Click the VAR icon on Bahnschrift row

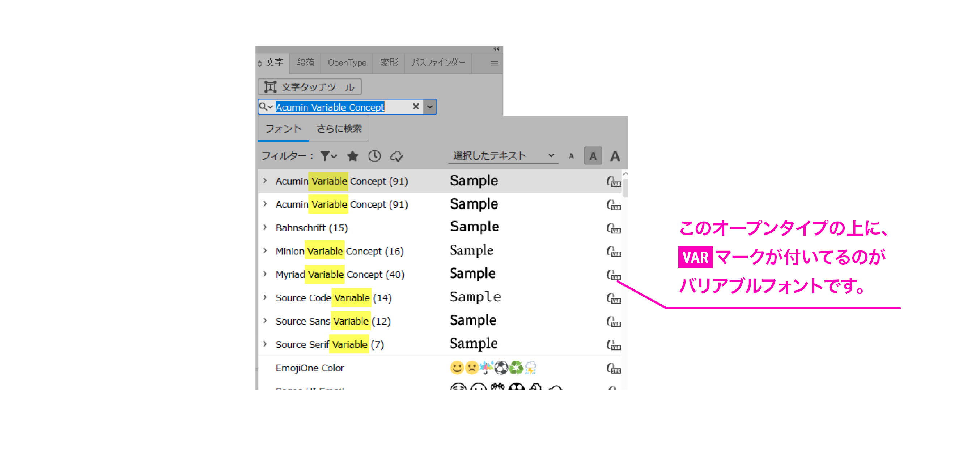pyautogui.click(x=613, y=228)
